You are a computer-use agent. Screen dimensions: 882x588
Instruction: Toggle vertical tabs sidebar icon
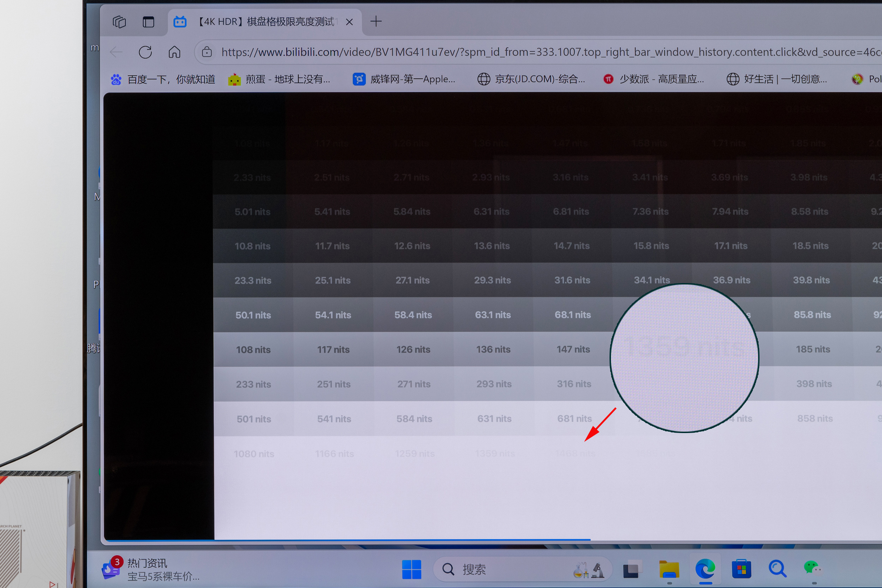tap(149, 22)
